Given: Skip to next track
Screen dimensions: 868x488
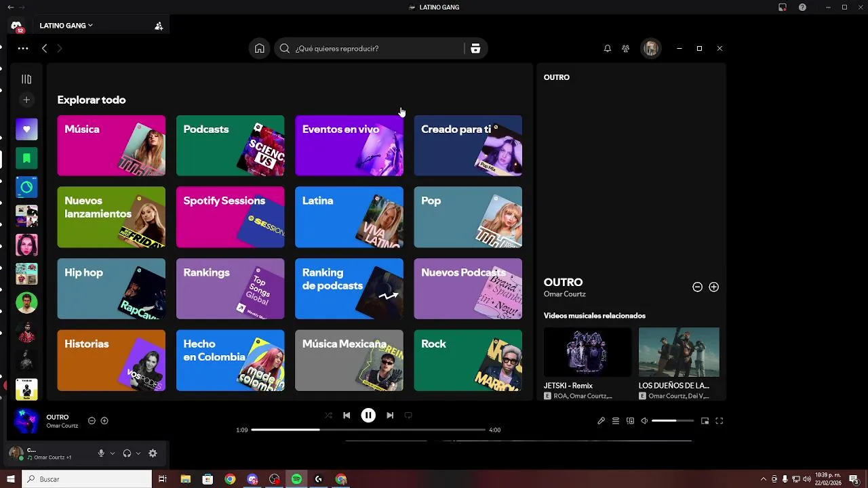Looking at the screenshot, I should [x=390, y=415].
